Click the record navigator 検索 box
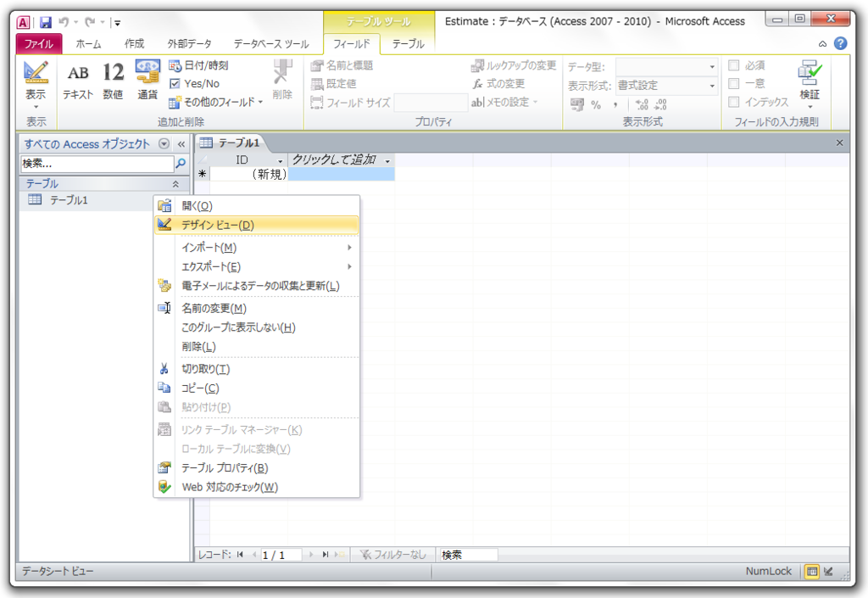Image resolution: width=868 pixels, height=598 pixels. click(x=468, y=555)
